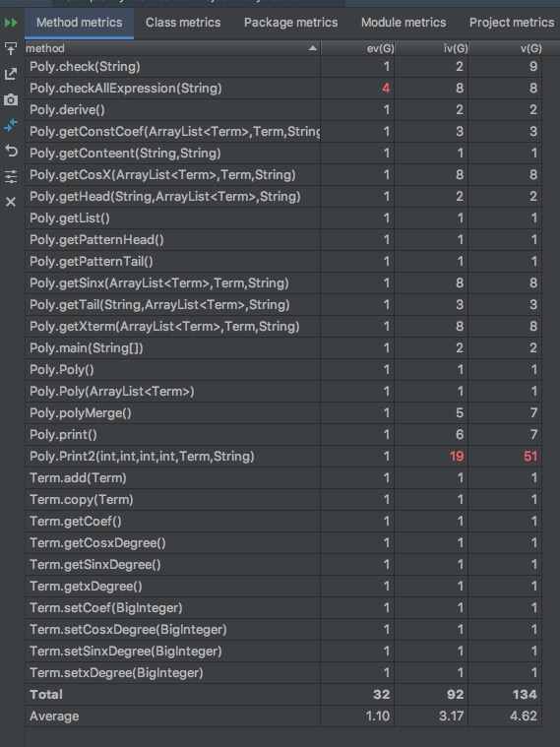Select the Poly.getPatternTail() row

(283, 262)
